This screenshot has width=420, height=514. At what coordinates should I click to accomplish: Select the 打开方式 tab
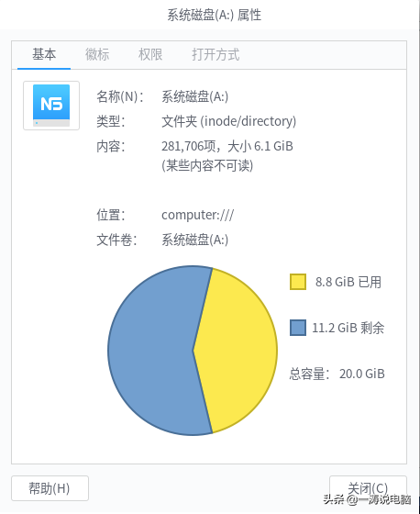[x=216, y=54]
